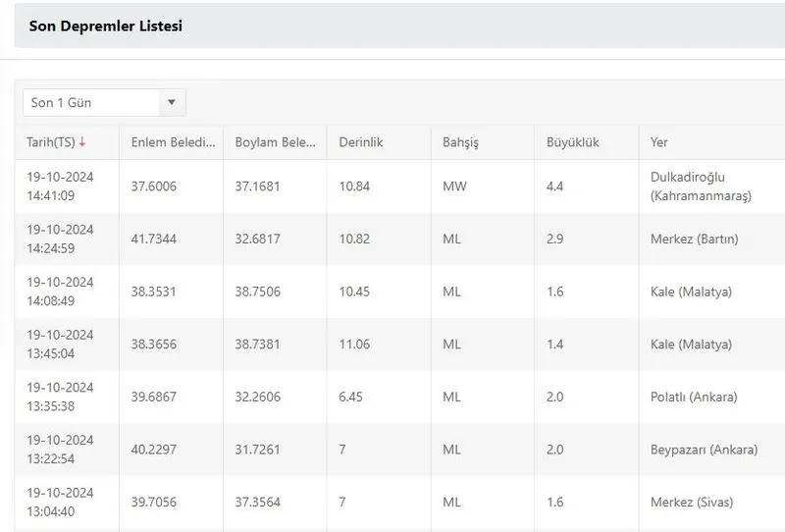Sort by the Büyüklük column header
Screen dimensions: 785x532
572,142
